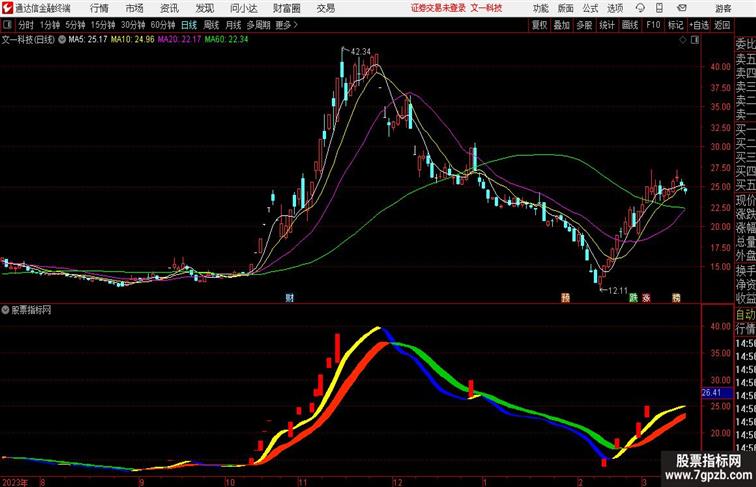Click the 委比 row in the quote panel

coord(745,45)
